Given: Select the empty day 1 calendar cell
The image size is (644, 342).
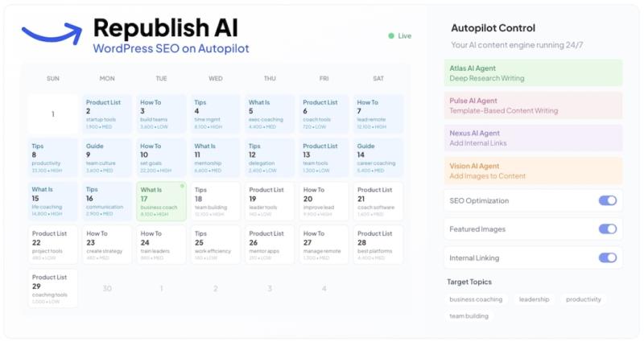Looking at the screenshot, I should click(53, 113).
